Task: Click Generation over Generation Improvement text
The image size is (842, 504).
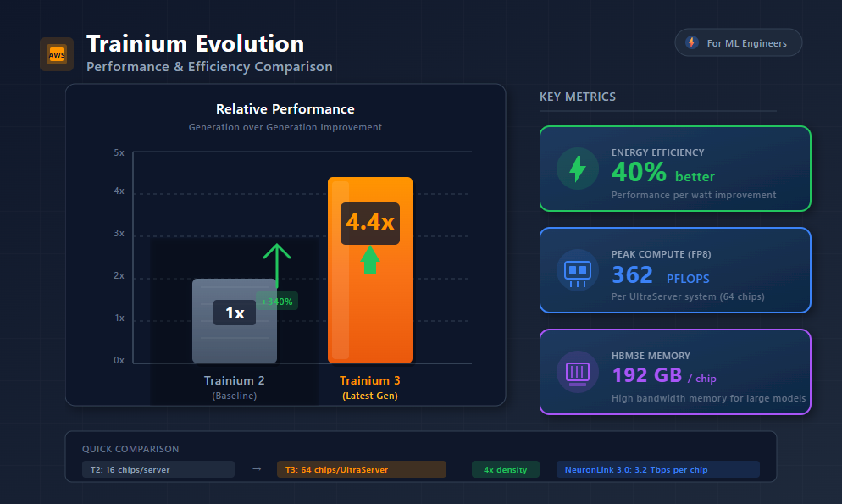Action: coord(285,127)
